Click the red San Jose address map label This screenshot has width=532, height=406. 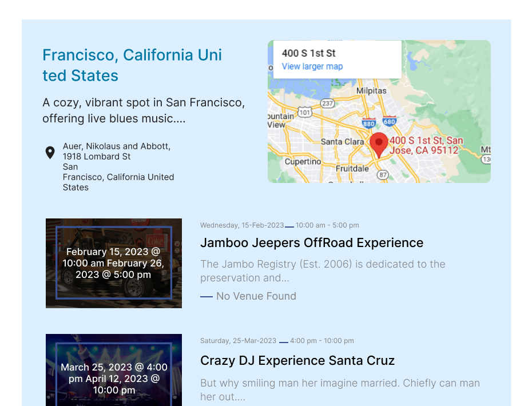[426, 145]
